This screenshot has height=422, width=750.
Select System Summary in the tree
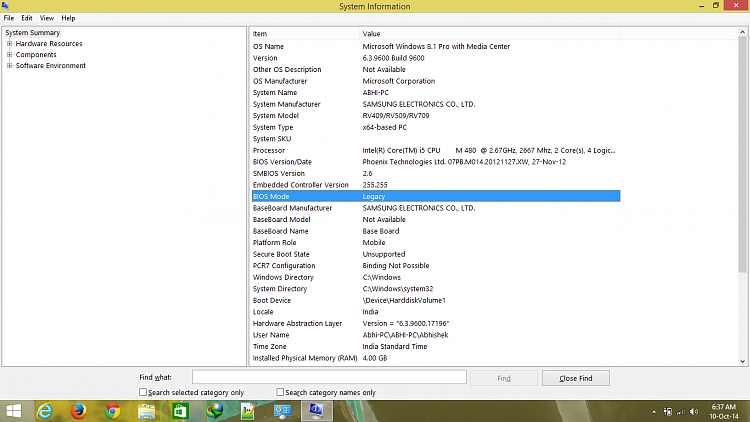coord(33,33)
